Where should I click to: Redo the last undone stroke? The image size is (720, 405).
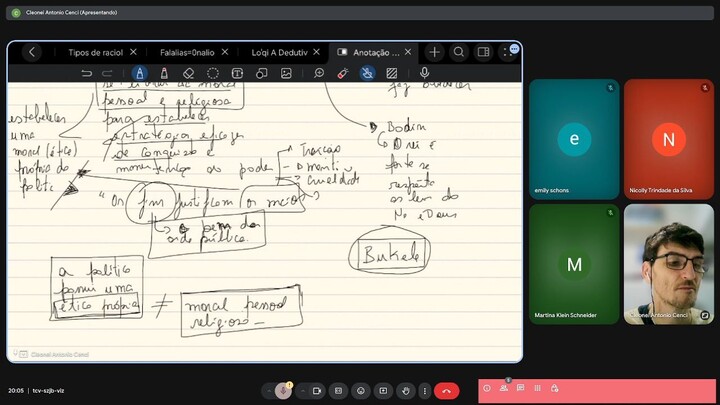pos(107,73)
